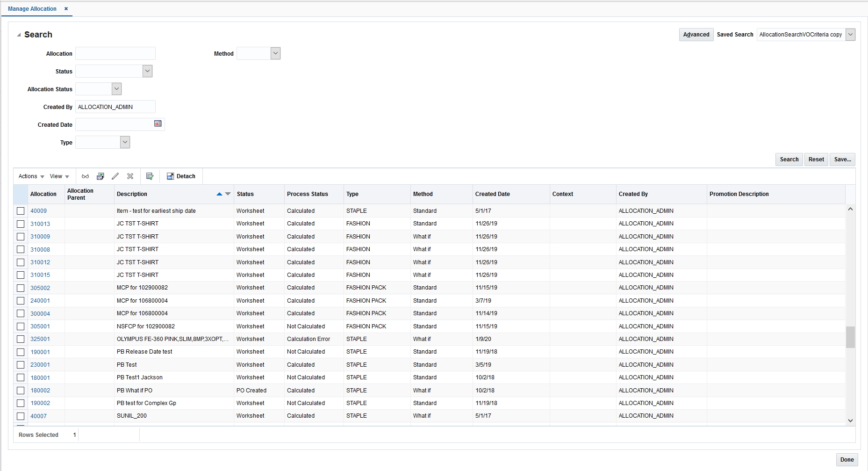Click the Search button
Viewport: 868px width, 471px height.
click(789, 159)
